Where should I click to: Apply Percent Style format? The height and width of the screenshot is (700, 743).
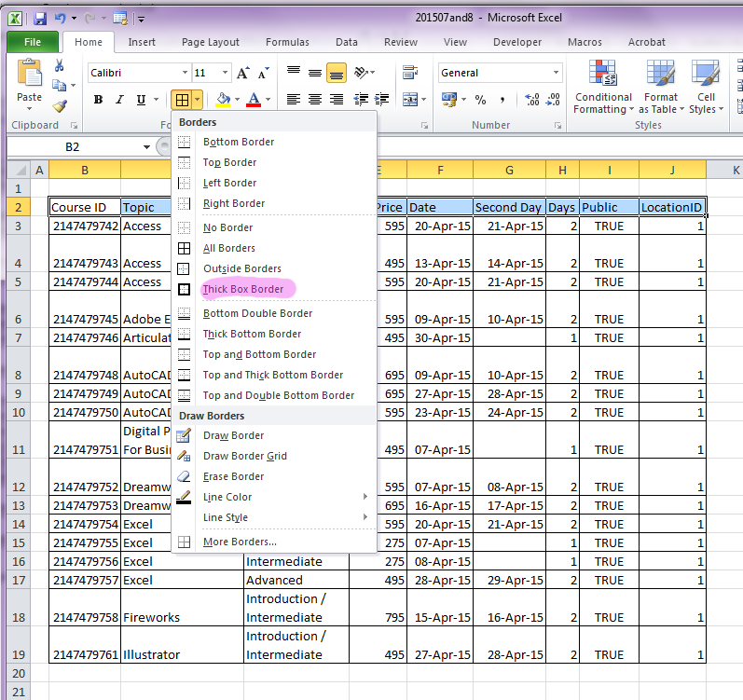[x=480, y=100]
